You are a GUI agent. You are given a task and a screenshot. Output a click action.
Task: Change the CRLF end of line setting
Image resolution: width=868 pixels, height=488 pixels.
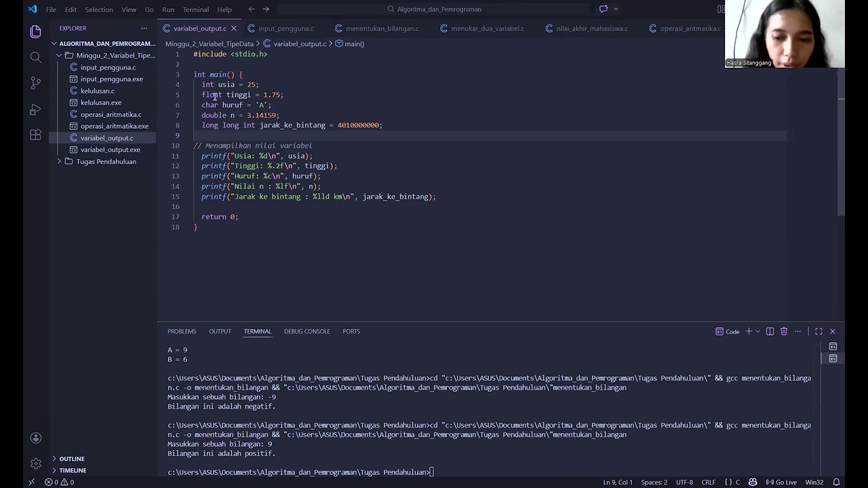click(x=708, y=483)
